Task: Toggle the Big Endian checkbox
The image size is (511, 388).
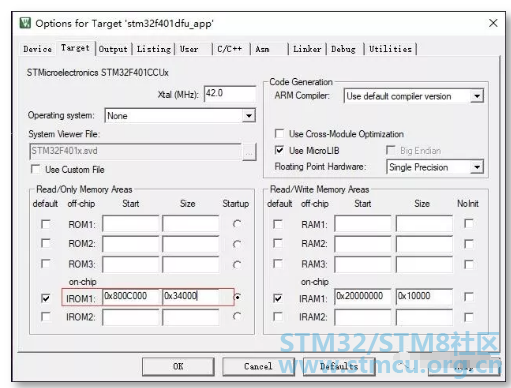Action: click(390, 150)
